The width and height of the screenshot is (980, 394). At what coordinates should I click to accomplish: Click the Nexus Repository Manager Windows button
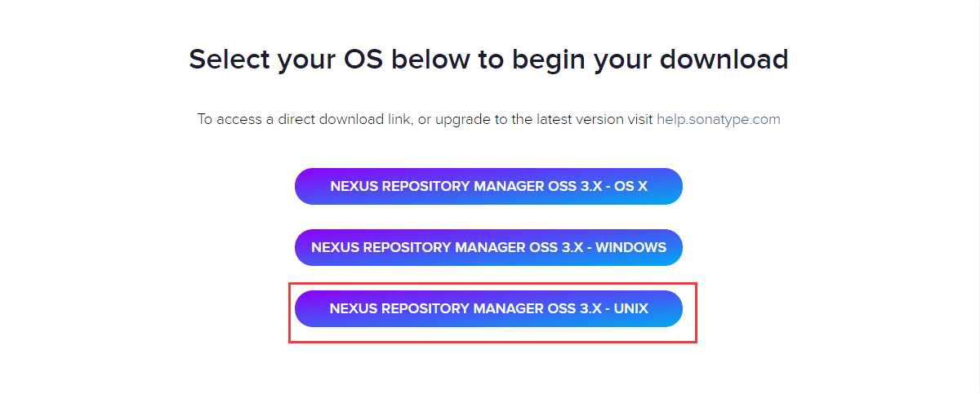[x=488, y=247]
